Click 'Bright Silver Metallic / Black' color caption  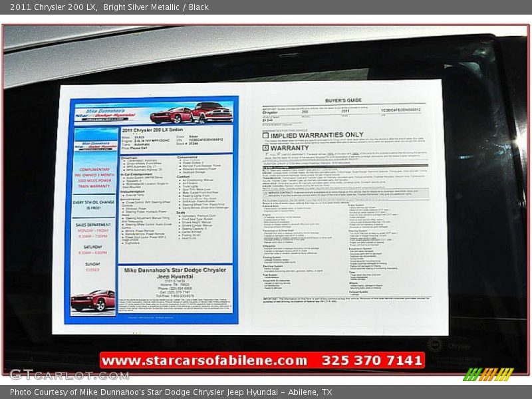click(156, 7)
